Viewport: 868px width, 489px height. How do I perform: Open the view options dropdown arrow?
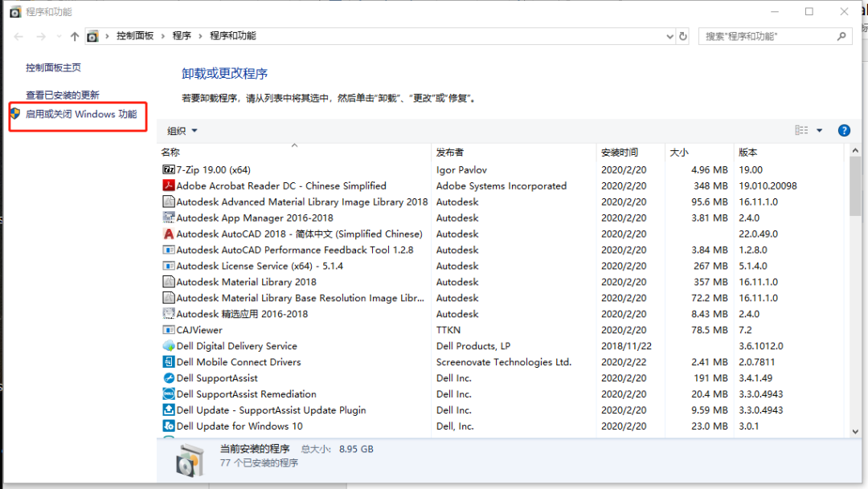819,131
